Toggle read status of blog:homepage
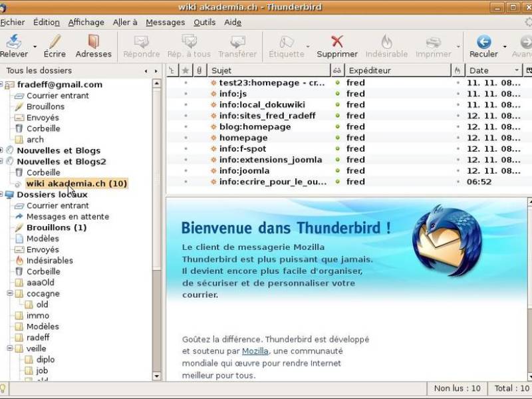The width and height of the screenshot is (532, 399). click(337, 126)
